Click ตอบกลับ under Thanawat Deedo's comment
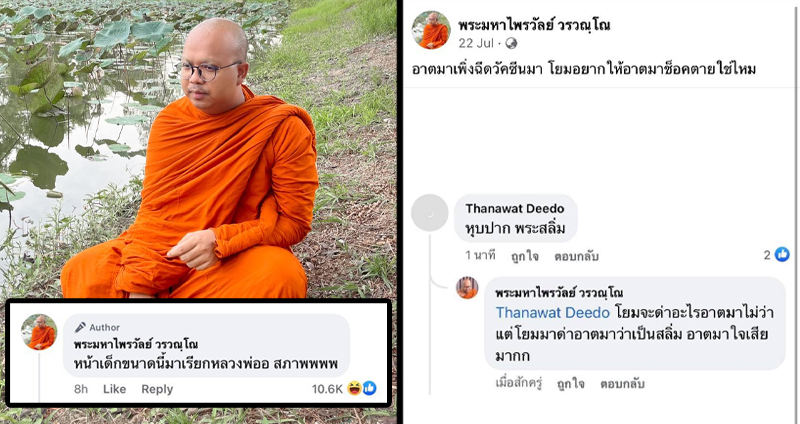The image size is (800, 424). [577, 256]
